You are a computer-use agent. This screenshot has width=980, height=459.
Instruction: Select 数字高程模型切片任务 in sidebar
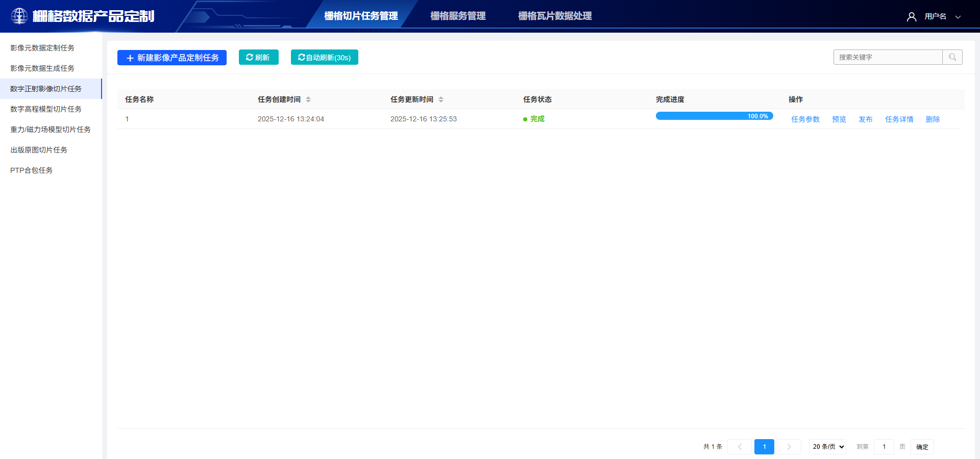[x=46, y=109]
